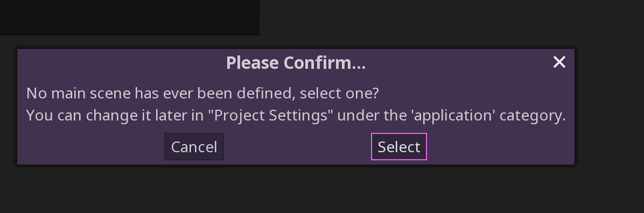
Task: Close the Please Confirm dialog with X
Action: click(559, 62)
